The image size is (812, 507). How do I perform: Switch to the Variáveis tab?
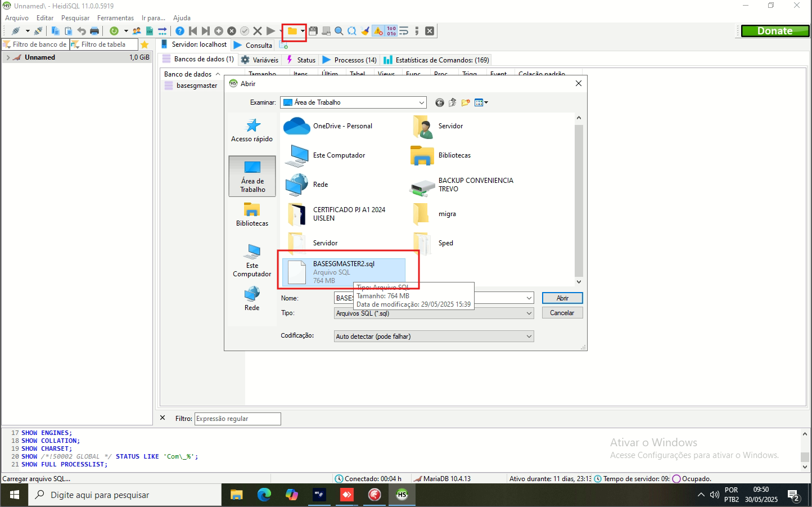point(260,60)
